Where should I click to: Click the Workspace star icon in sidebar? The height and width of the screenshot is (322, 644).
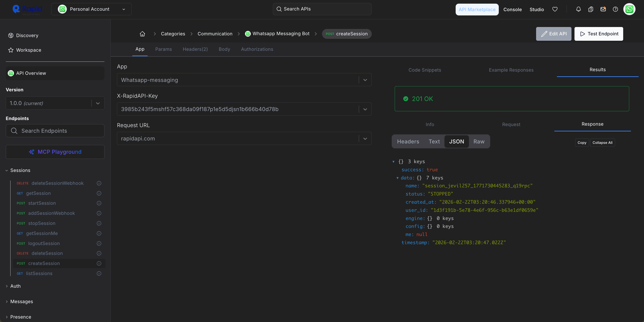point(11,50)
